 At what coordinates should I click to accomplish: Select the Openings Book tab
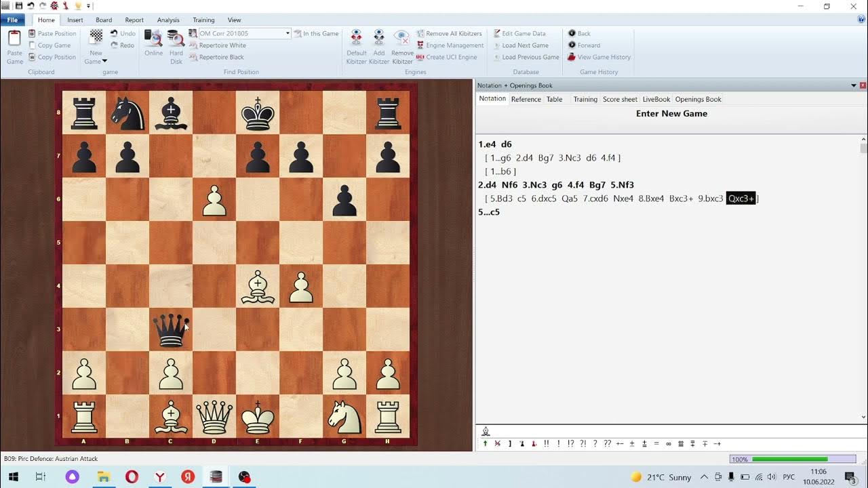pyautogui.click(x=698, y=99)
